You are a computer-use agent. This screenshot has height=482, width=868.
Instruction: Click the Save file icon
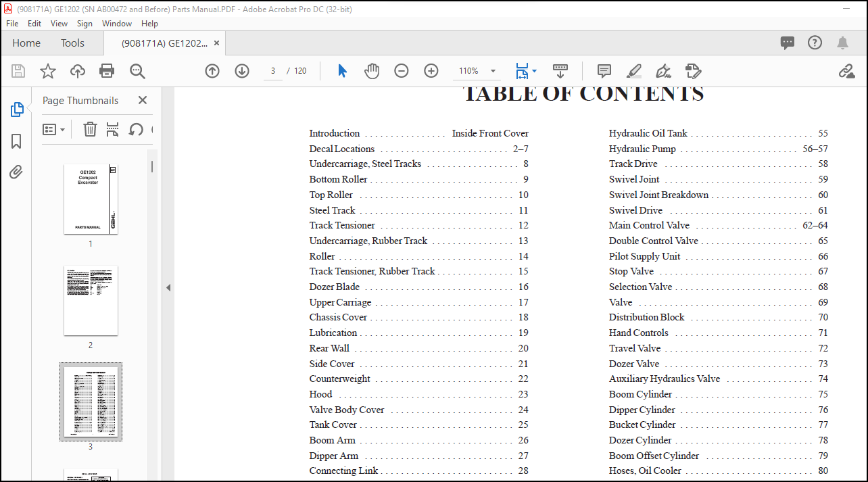click(18, 71)
